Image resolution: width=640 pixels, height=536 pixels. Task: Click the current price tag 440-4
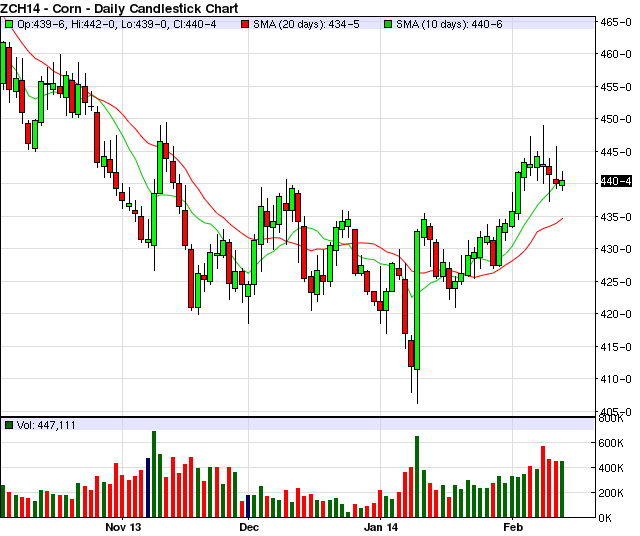coord(616,181)
